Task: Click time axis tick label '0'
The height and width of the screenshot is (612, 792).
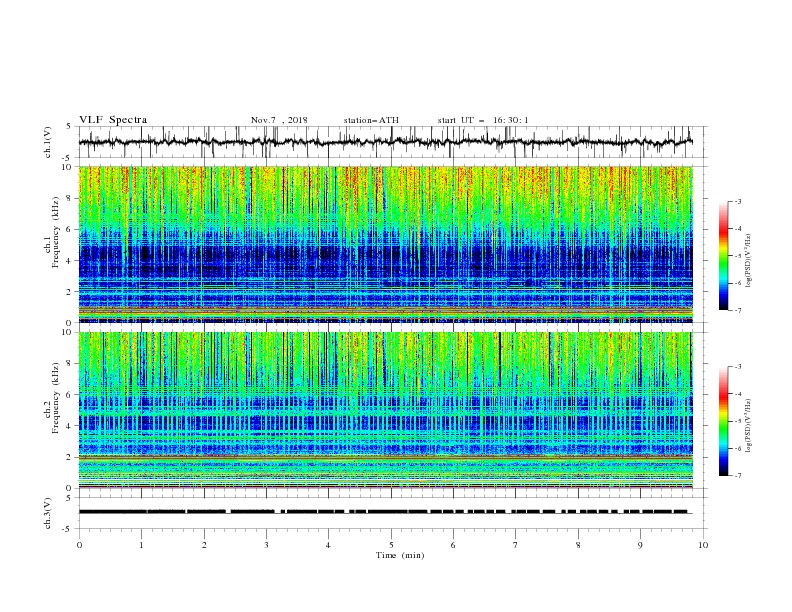Action: pyautogui.click(x=79, y=545)
